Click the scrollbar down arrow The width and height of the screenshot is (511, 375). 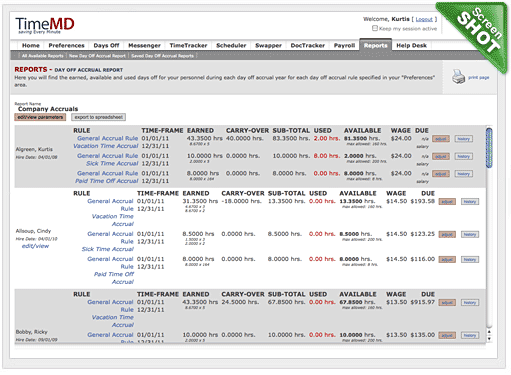click(489, 339)
